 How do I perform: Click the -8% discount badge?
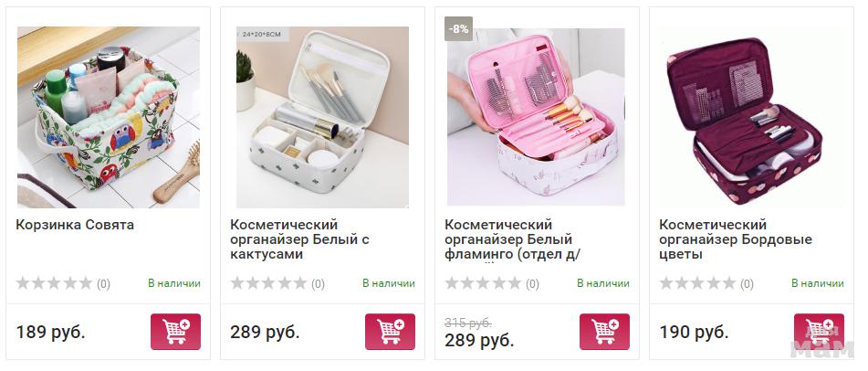click(x=458, y=29)
